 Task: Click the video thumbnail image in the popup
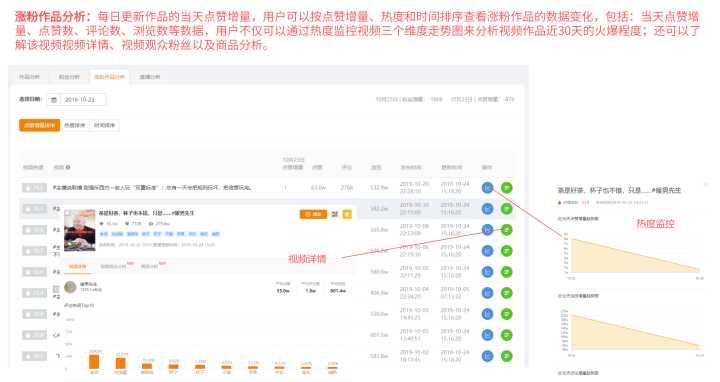pos(80,230)
